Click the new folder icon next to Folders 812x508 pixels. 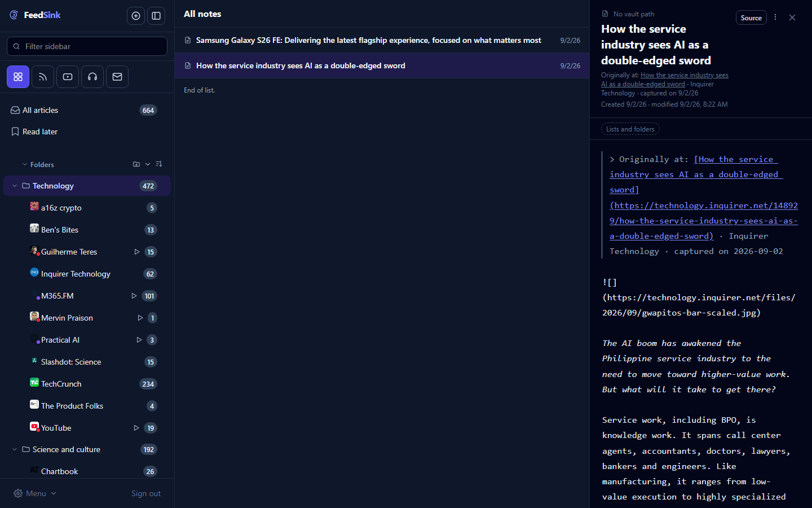point(136,164)
